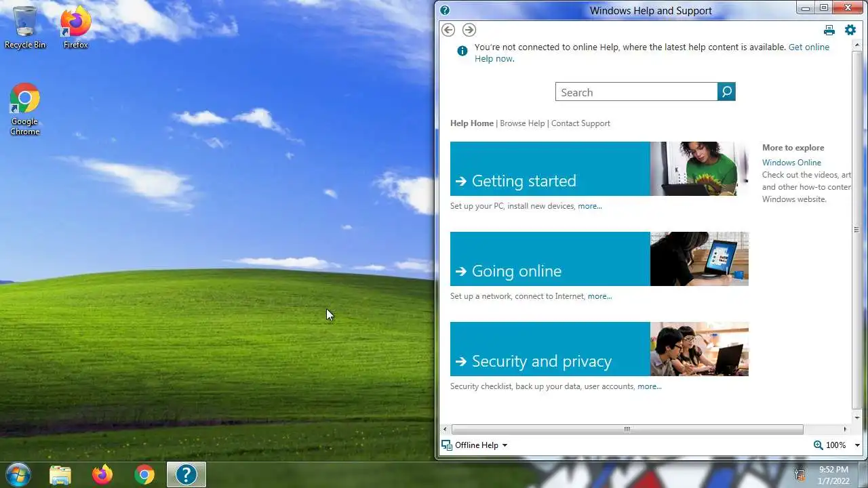Viewport: 868px width, 488px height.
Task: Open Firefox desktop shortcut
Action: tap(75, 28)
